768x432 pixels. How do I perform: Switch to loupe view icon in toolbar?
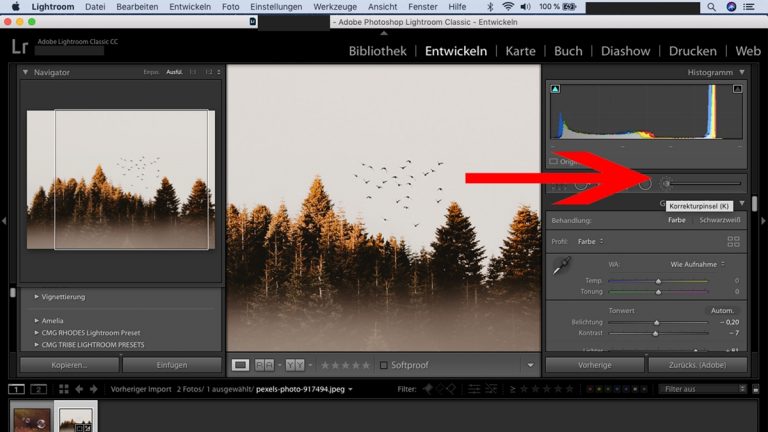240,365
